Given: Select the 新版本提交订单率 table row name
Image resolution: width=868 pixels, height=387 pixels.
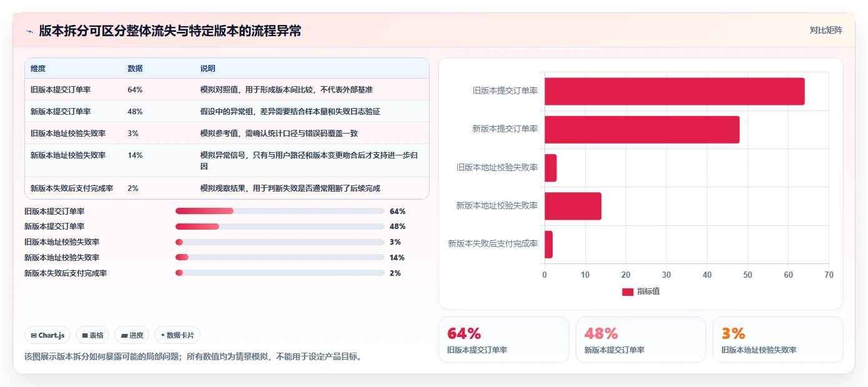Looking at the screenshot, I should point(61,112).
